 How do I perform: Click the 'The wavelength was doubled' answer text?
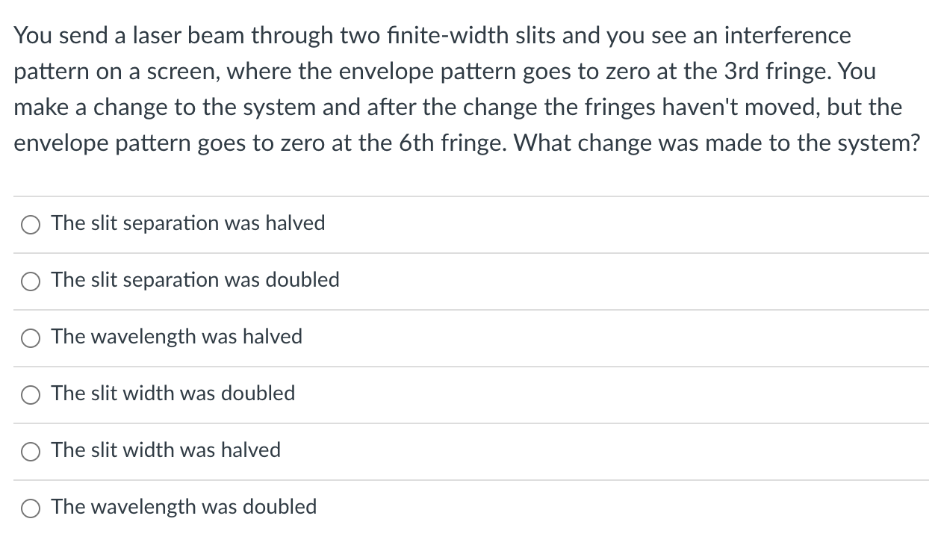point(183,507)
